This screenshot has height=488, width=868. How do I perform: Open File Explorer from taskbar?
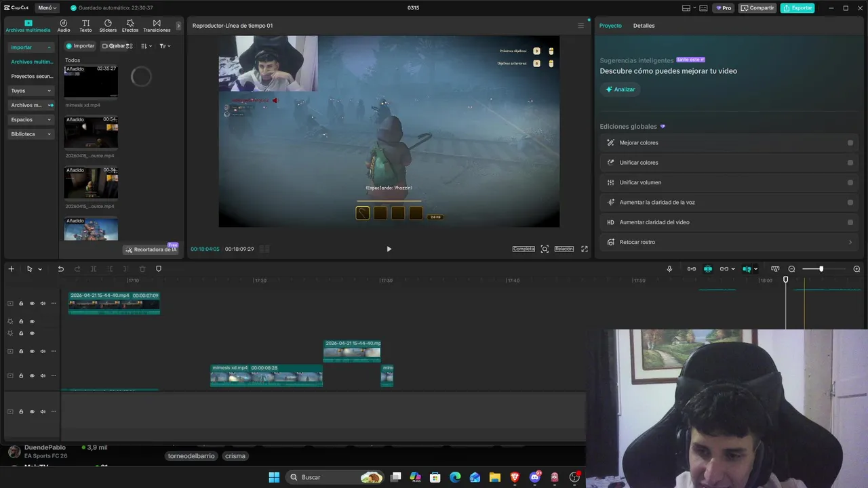click(x=495, y=477)
